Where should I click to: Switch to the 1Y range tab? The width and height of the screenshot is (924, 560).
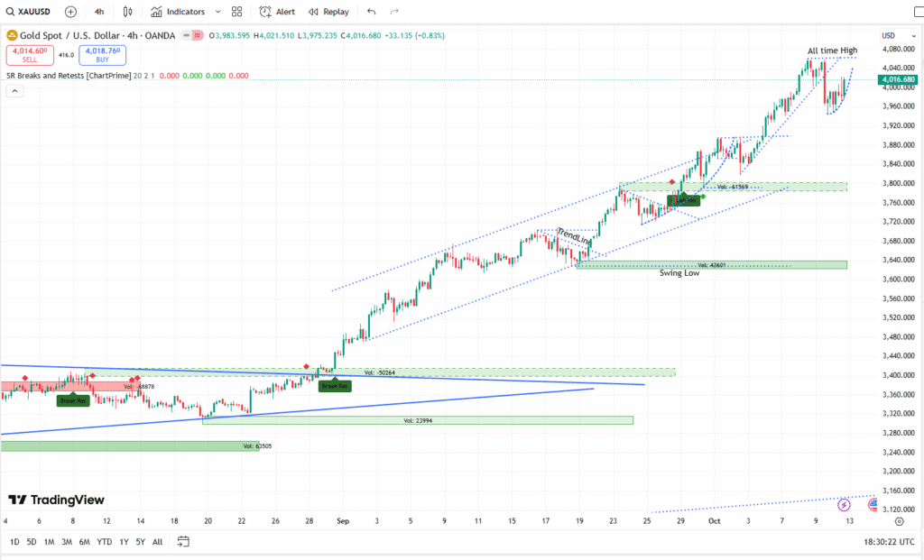coord(123,542)
